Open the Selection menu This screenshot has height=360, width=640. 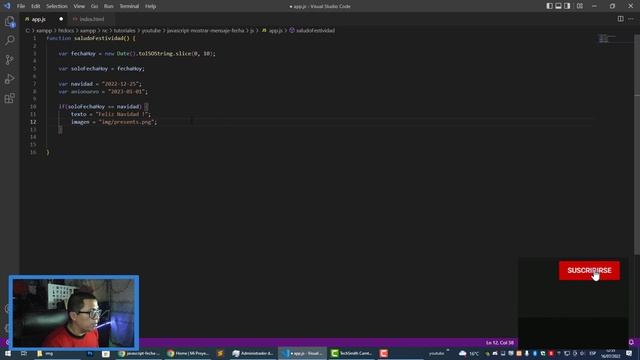pos(57,6)
